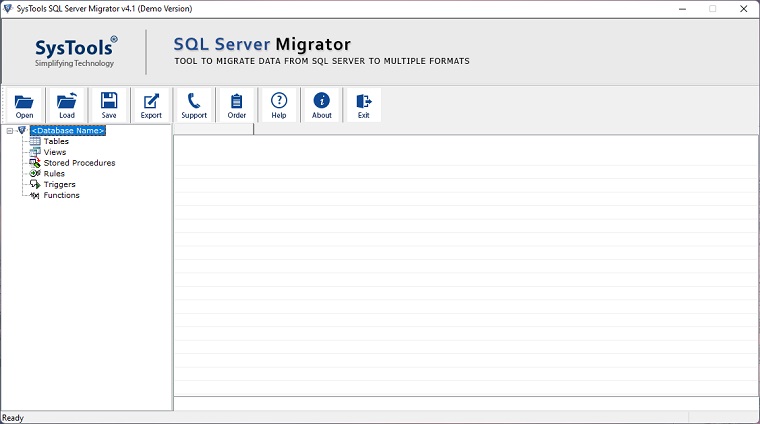The height and width of the screenshot is (424, 760).
Task: Click the Tables grid icon in tree
Action: pos(35,141)
